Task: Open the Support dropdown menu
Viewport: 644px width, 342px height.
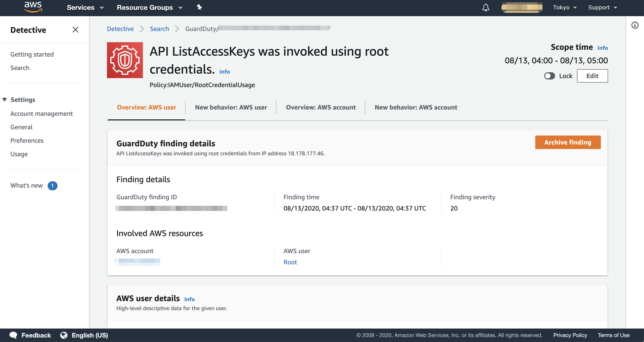Action: coord(602,7)
